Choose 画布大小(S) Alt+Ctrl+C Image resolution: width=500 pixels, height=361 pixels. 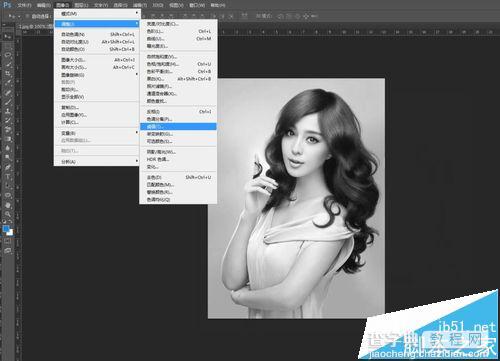(x=97, y=67)
